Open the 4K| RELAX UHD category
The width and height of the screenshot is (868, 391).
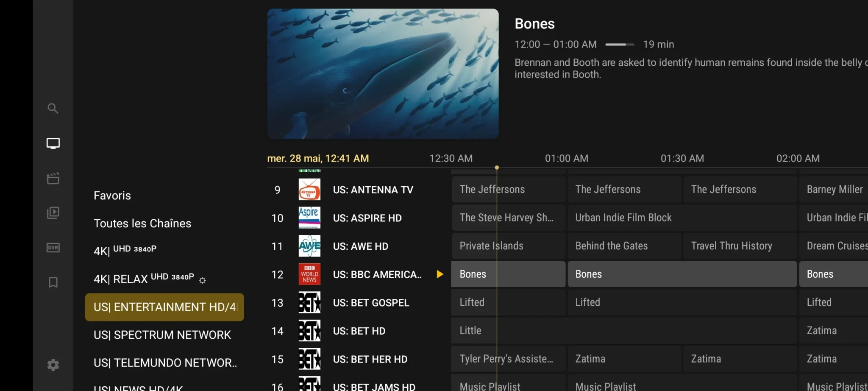pyautogui.click(x=144, y=279)
